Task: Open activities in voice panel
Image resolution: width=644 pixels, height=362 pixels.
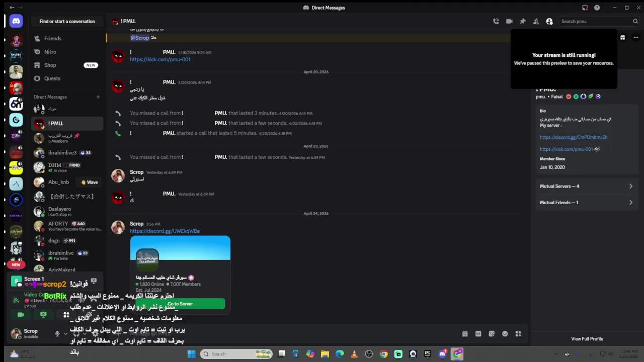Action: 66,315
